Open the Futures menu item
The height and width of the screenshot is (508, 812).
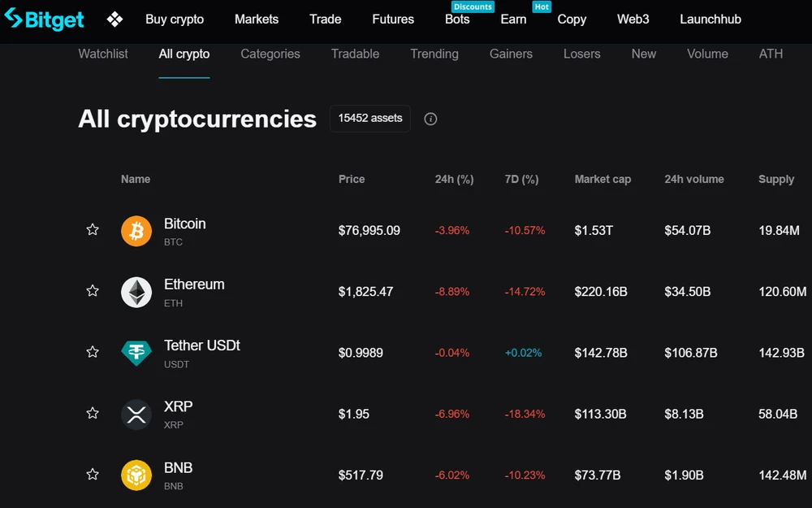392,19
